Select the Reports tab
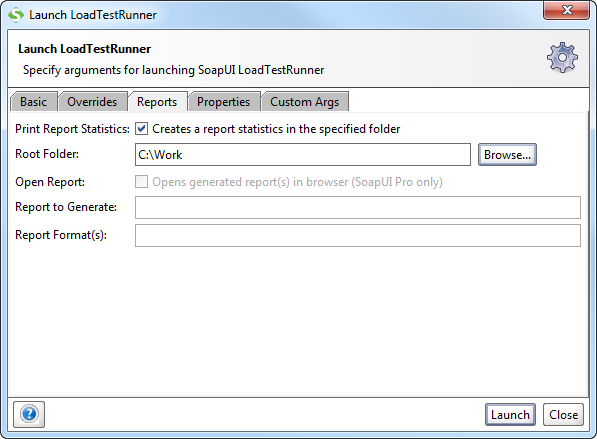 click(157, 102)
